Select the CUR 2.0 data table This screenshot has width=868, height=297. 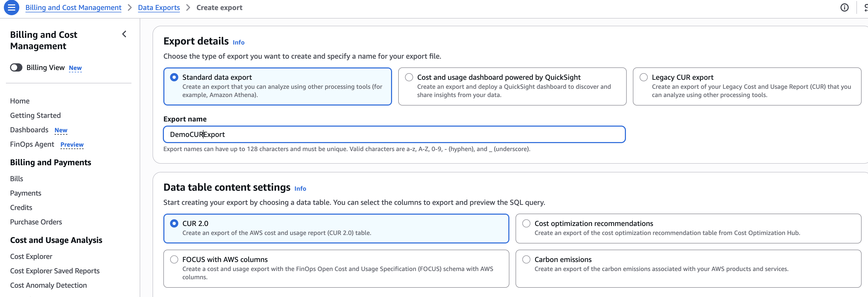174,223
